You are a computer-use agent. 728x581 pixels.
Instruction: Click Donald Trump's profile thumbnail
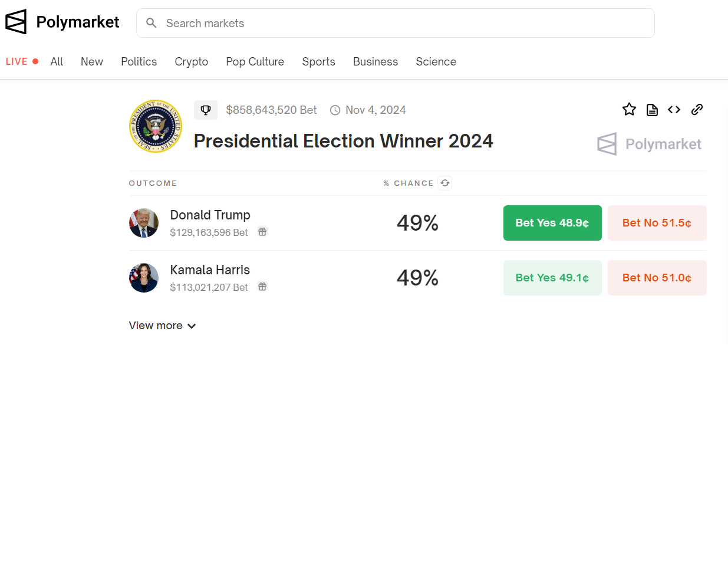[144, 223]
